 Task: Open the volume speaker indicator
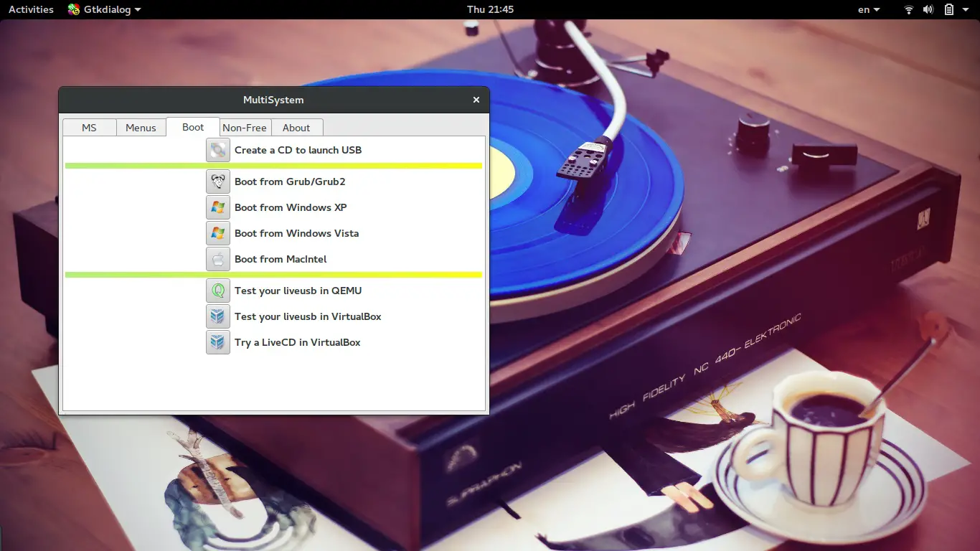coord(928,9)
